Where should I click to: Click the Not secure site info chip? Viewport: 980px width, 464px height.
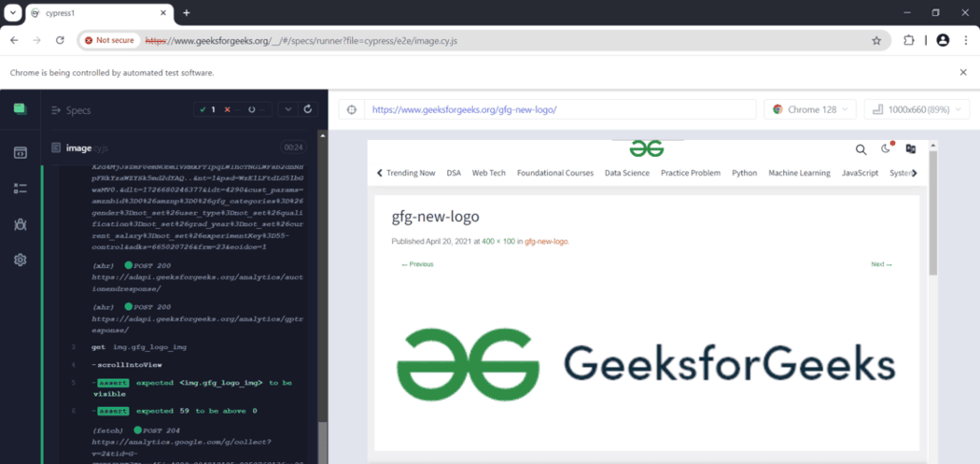(109, 40)
